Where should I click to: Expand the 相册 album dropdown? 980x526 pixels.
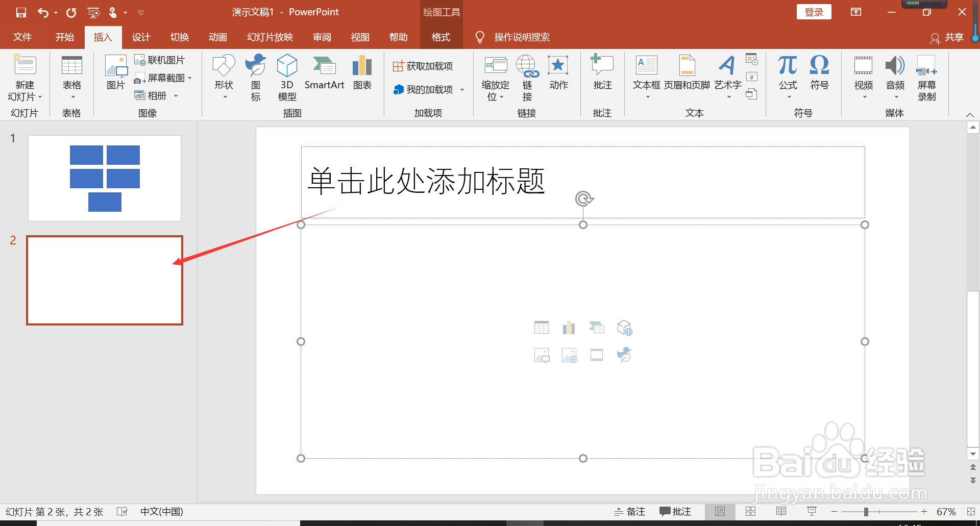(x=176, y=95)
